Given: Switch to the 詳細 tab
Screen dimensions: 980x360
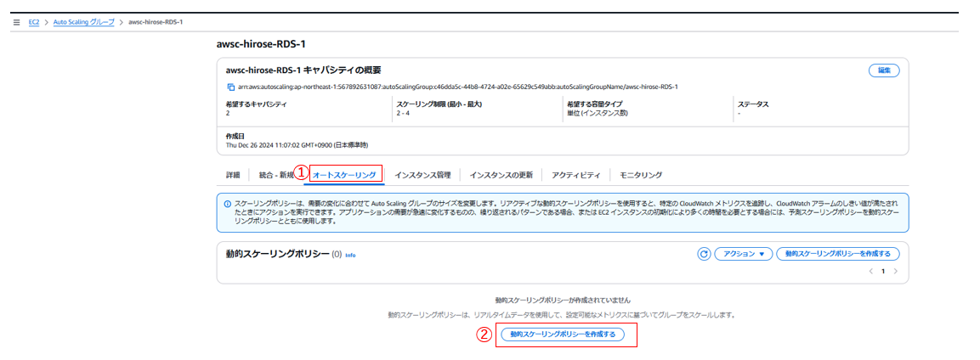Looking at the screenshot, I should pos(233,175).
